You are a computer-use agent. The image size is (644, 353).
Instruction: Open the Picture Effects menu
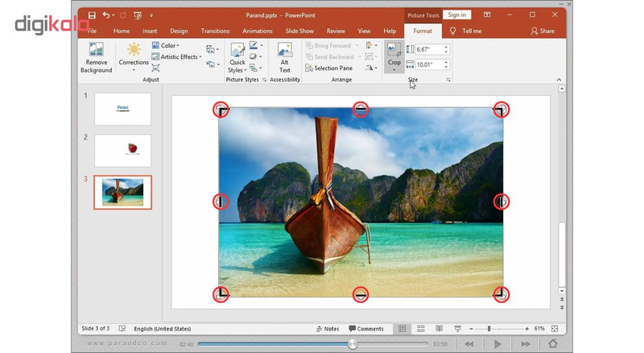pos(255,56)
